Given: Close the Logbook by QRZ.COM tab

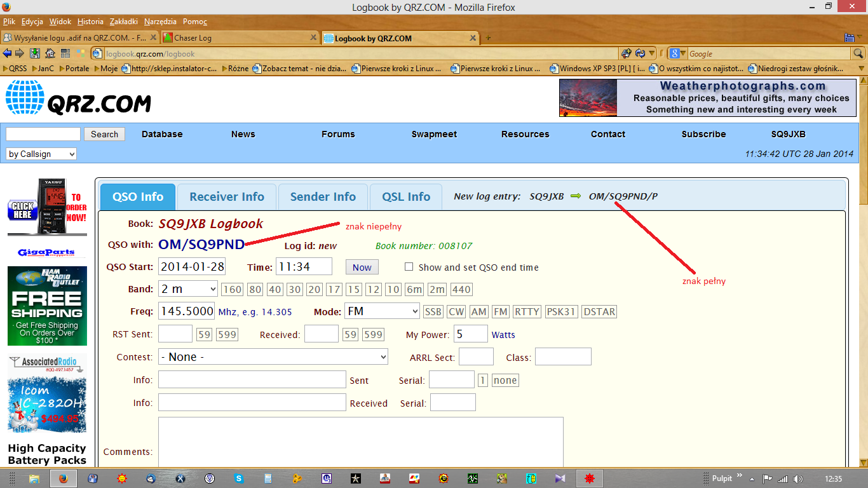Looking at the screenshot, I should (x=473, y=38).
